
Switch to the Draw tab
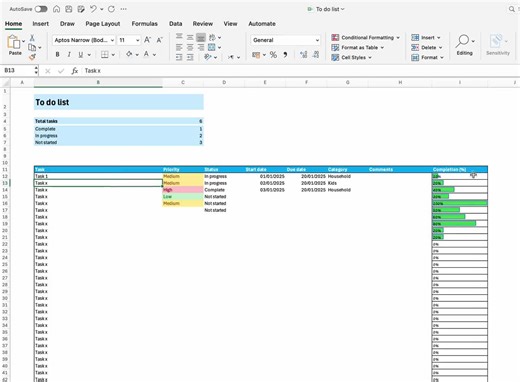point(67,24)
